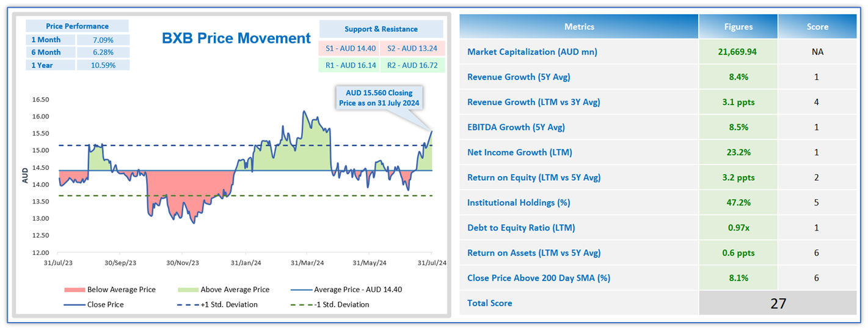Viewport: 868px width, 330px height.
Task: Click the 30/Nov/23 x-axis date label
Action: [183, 263]
